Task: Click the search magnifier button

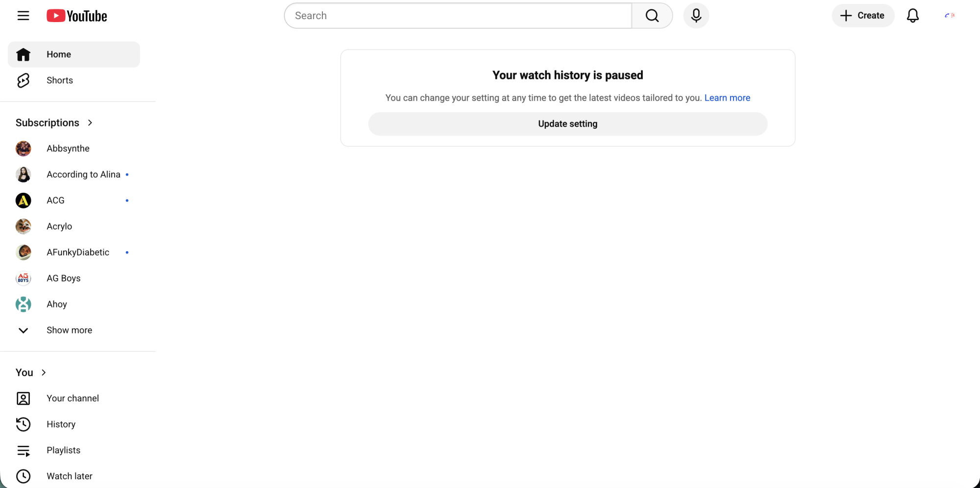Action: (652, 16)
